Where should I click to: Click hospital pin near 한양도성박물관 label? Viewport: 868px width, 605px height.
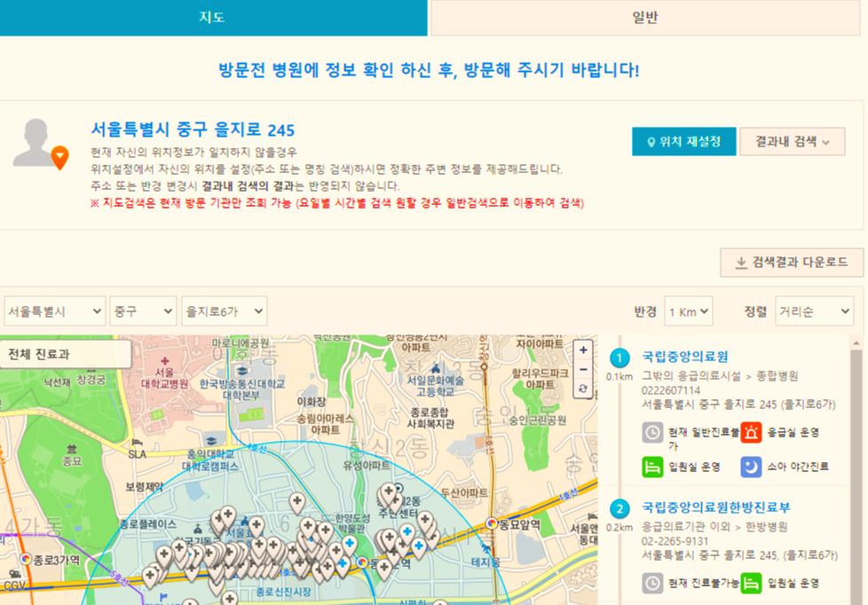(x=350, y=544)
